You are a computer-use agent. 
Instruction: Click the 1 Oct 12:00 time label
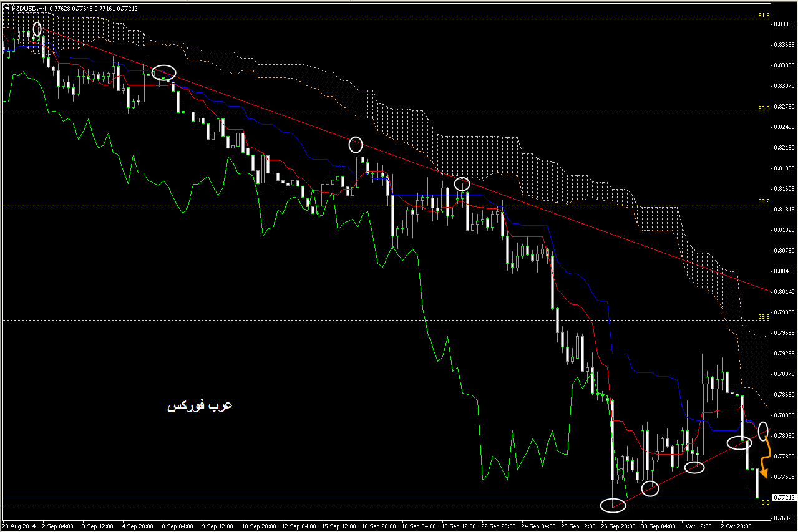697,526
